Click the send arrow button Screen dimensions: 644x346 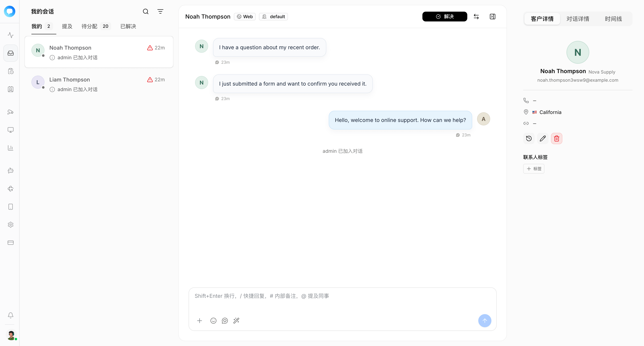484,320
